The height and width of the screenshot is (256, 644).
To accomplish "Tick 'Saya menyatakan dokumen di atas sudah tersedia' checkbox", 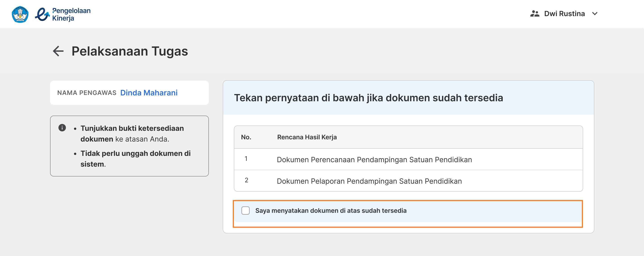I will click(246, 211).
